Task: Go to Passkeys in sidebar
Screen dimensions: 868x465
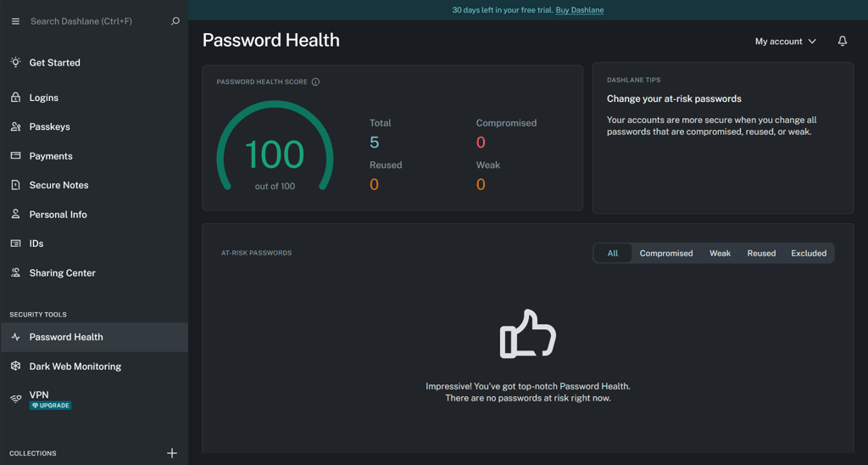Action: [x=50, y=126]
